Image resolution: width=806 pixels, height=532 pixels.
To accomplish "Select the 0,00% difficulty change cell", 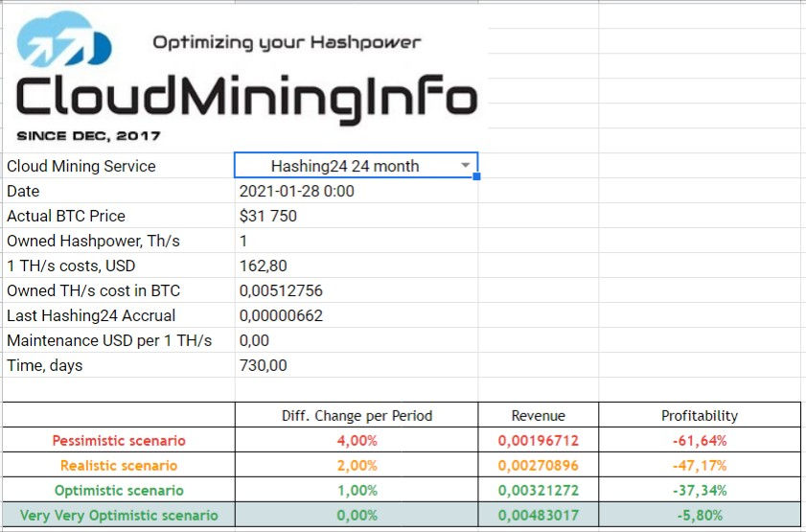I will point(357,516).
